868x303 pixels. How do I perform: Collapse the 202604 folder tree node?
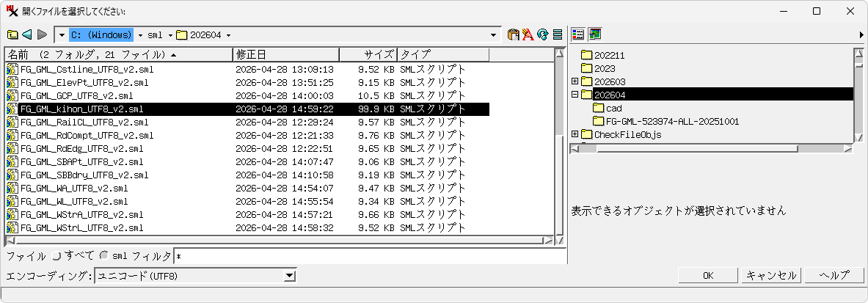[575, 95]
